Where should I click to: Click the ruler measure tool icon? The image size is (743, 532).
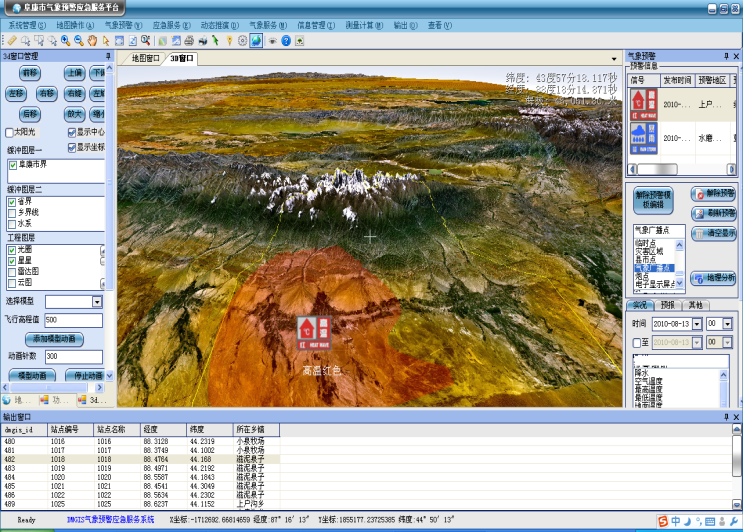[x=11, y=41]
